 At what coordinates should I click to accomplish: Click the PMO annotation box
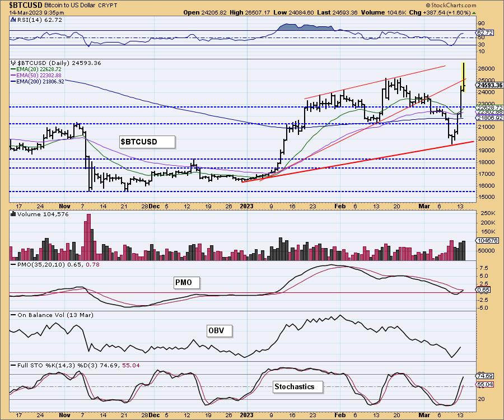pos(186,282)
